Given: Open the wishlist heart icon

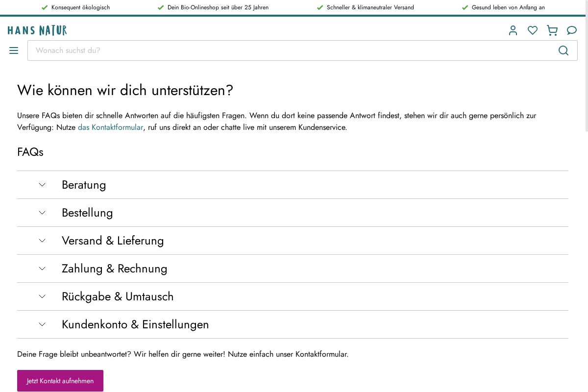Looking at the screenshot, I should (533, 30).
